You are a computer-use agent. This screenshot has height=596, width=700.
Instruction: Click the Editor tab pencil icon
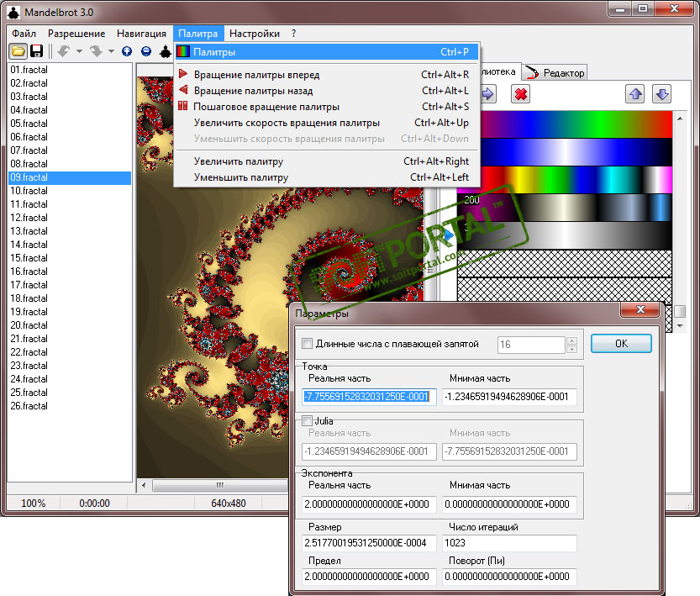531,72
